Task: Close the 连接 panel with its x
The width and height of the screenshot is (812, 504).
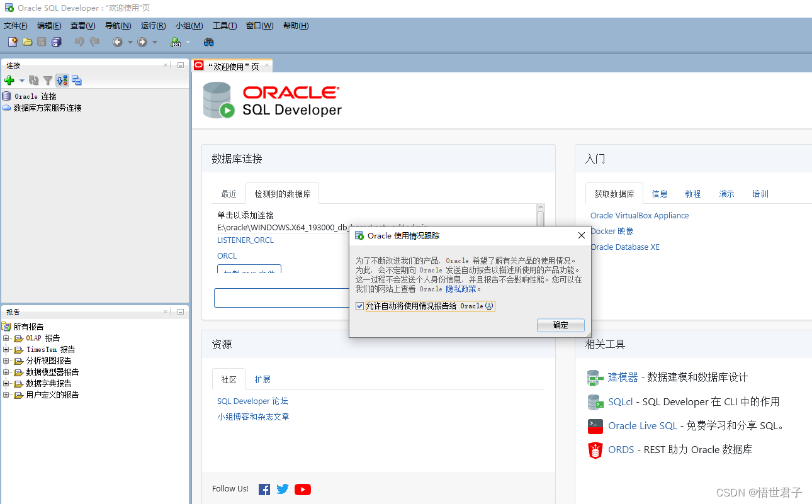Action: coord(166,65)
